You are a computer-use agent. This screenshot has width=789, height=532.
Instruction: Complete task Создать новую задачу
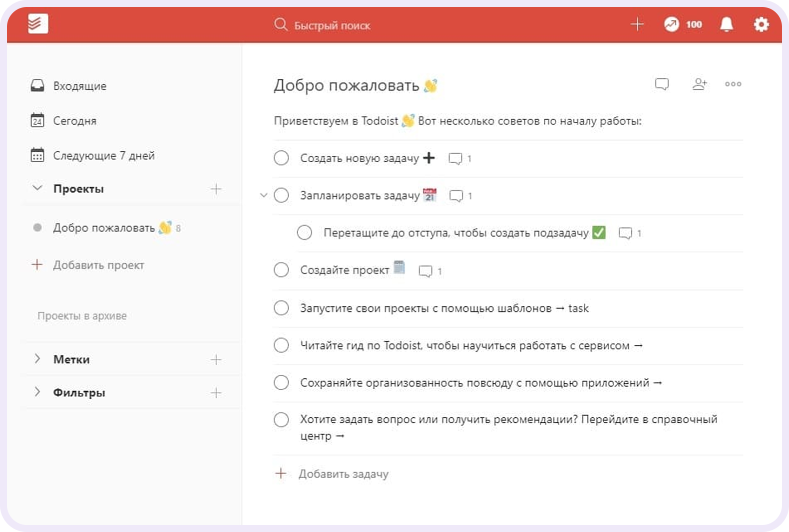click(281, 158)
